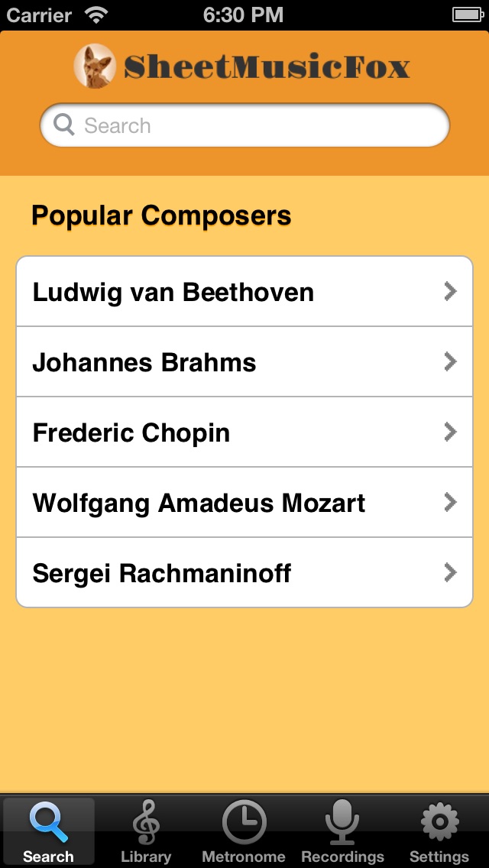Open the Recordings microphone icon
The height and width of the screenshot is (868, 489).
pos(342,821)
